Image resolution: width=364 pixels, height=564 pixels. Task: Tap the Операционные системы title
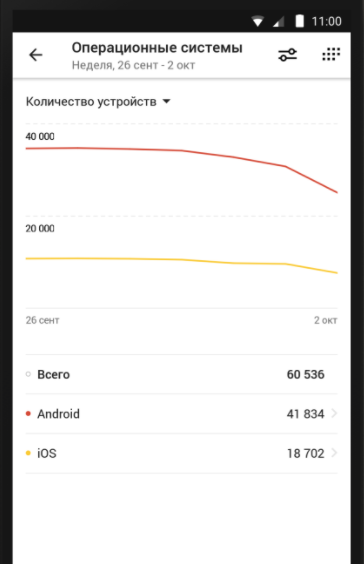(x=157, y=47)
